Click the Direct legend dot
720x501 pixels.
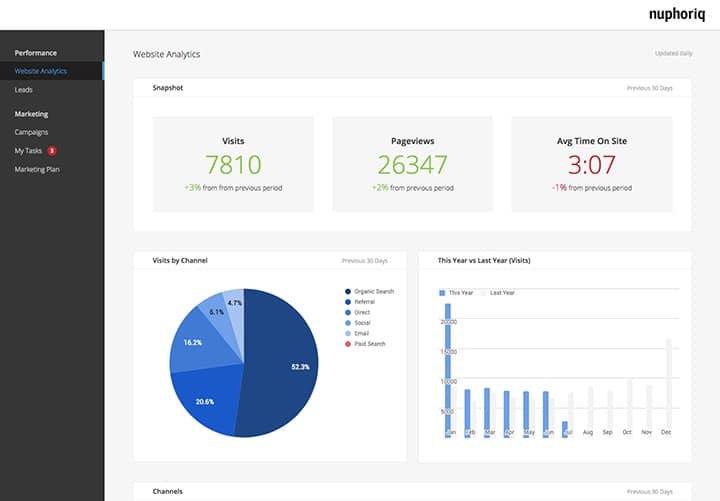(x=348, y=313)
